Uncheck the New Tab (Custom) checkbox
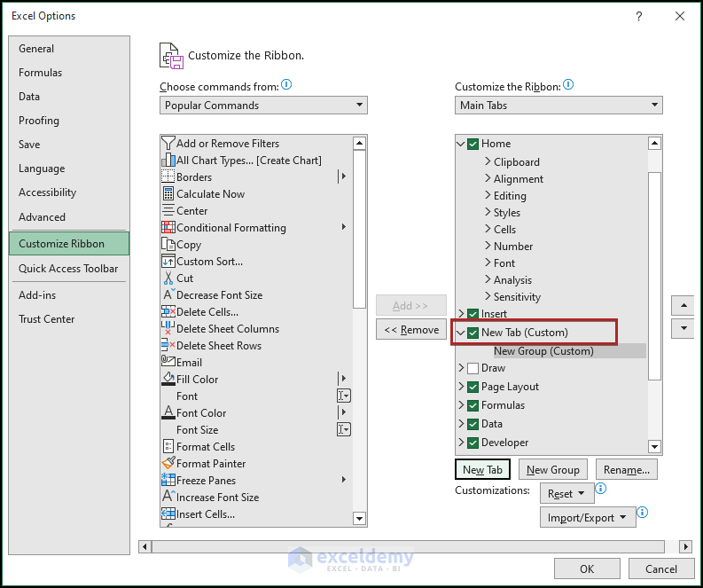 [x=473, y=333]
